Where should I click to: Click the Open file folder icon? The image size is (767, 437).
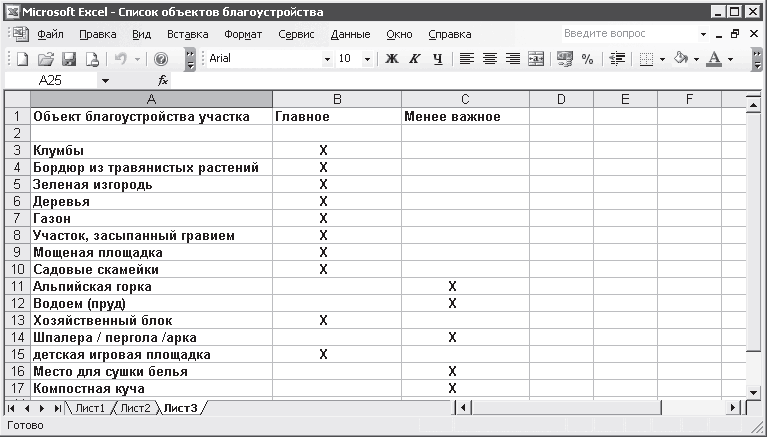[x=46, y=59]
